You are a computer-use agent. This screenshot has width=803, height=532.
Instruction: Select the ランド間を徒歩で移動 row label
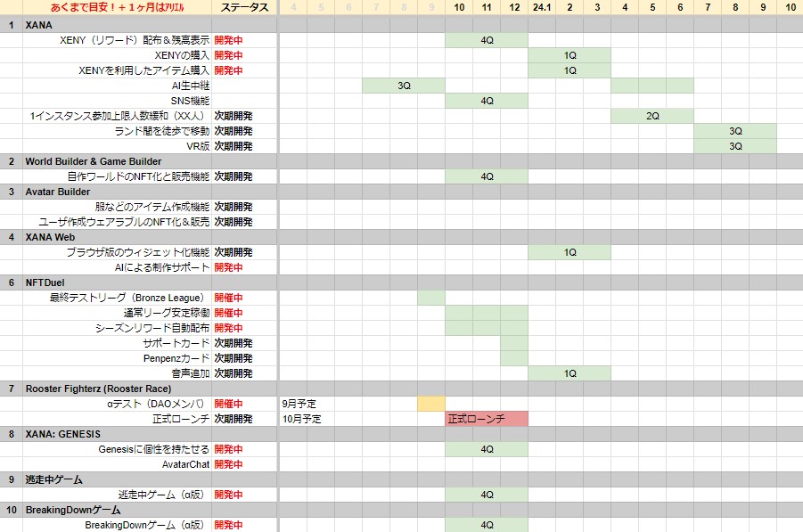162,131
